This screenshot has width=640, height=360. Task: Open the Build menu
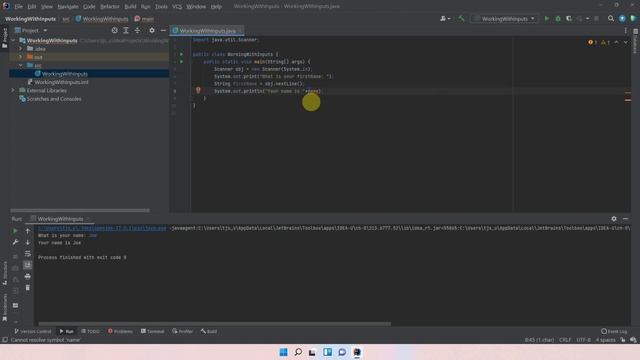130,7
